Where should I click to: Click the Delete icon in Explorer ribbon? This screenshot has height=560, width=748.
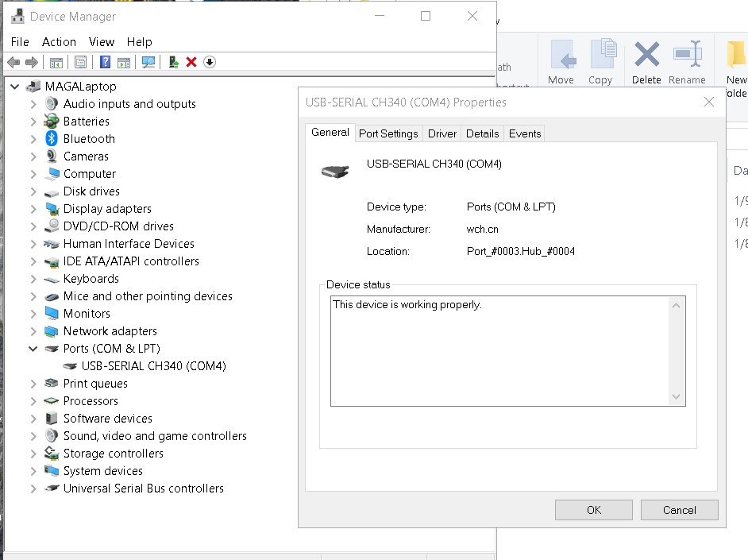[647, 54]
